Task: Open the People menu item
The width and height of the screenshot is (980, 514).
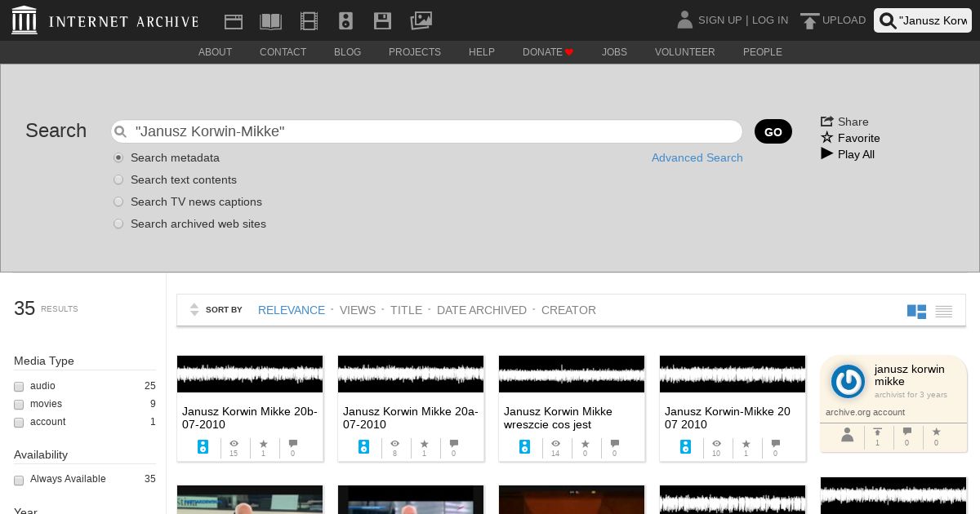Action: point(762,52)
